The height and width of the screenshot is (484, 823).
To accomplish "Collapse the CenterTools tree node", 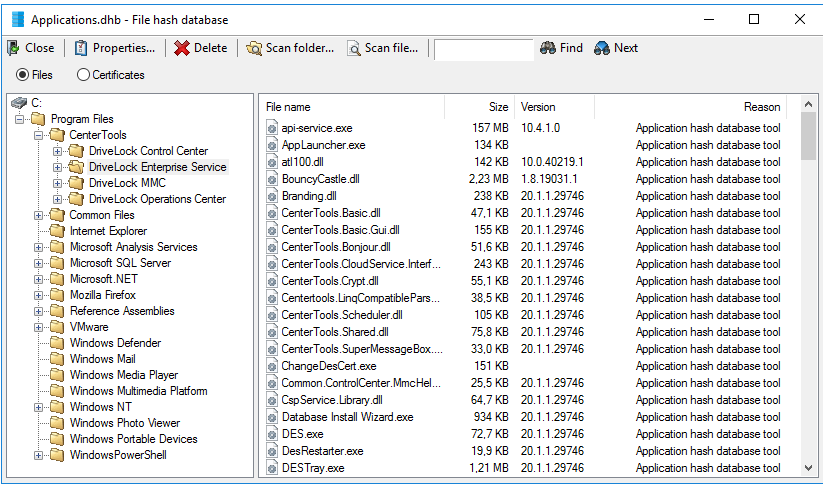I will (x=39, y=135).
